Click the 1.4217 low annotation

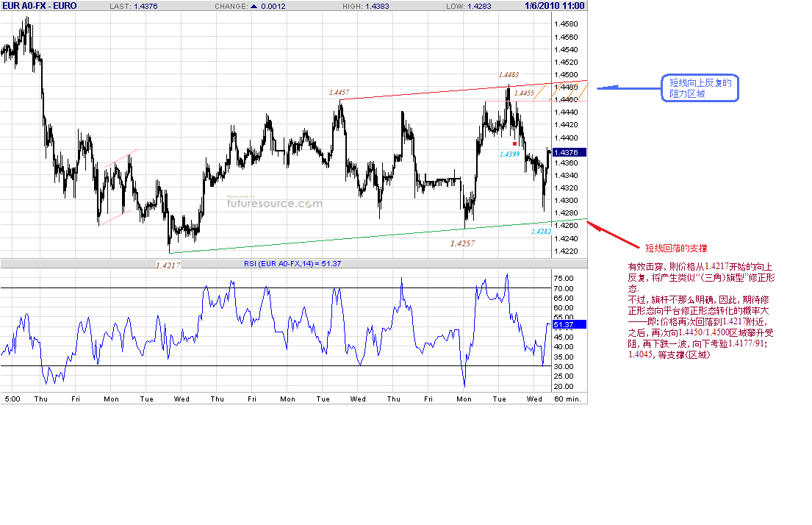[168, 265]
